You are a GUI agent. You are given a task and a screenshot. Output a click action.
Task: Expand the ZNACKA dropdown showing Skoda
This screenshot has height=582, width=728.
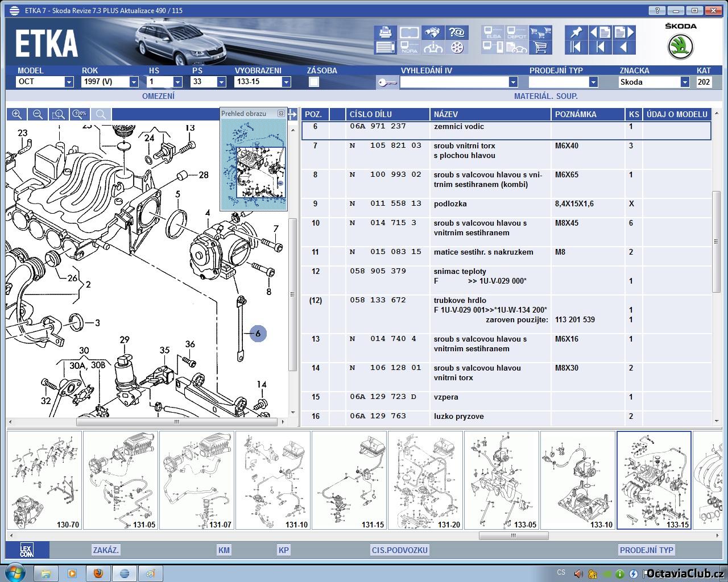685,82
